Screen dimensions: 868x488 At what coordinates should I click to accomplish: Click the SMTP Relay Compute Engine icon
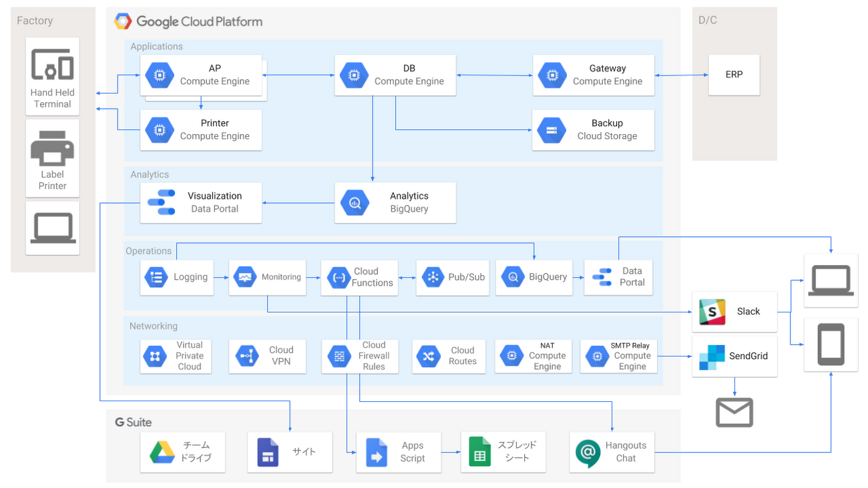click(x=597, y=356)
